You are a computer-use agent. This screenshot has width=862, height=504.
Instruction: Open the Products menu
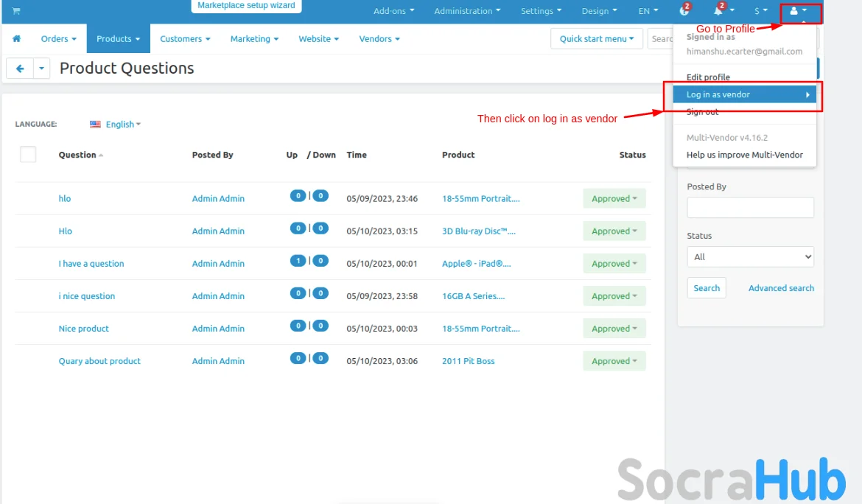tap(118, 38)
